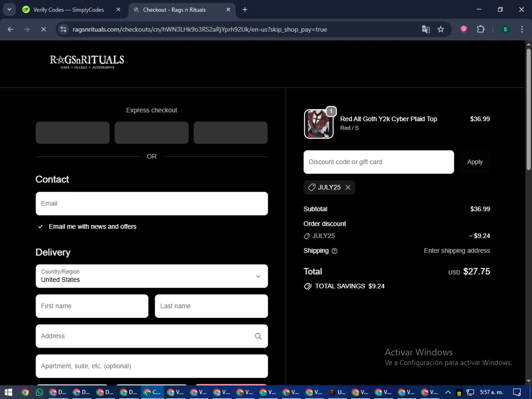Open the Extensions puzzle menu

click(x=481, y=29)
